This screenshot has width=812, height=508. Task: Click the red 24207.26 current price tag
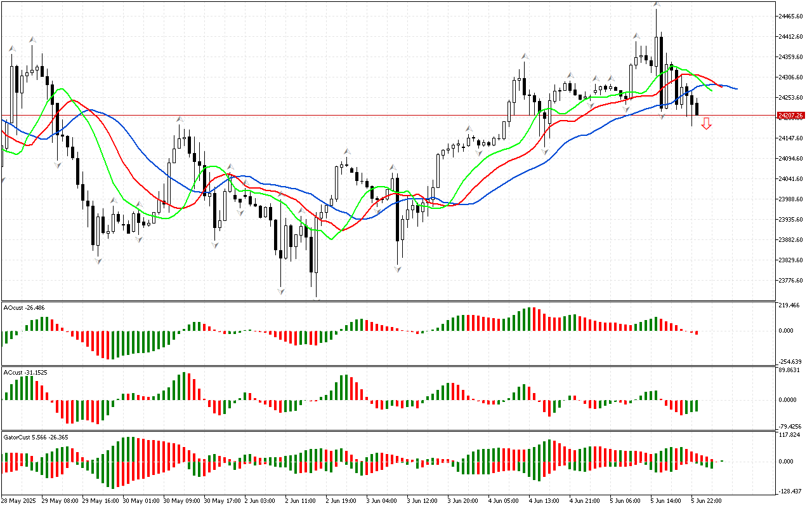pos(790,116)
